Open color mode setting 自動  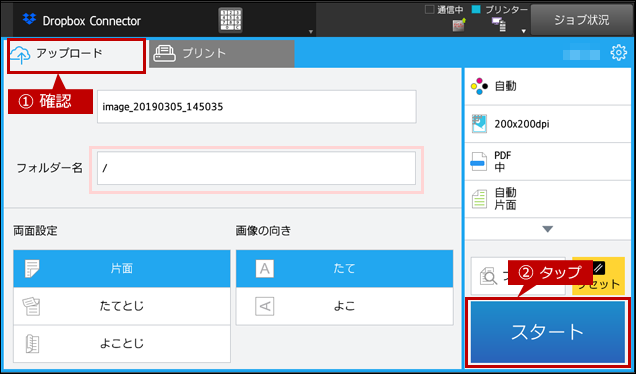pyautogui.click(x=547, y=86)
